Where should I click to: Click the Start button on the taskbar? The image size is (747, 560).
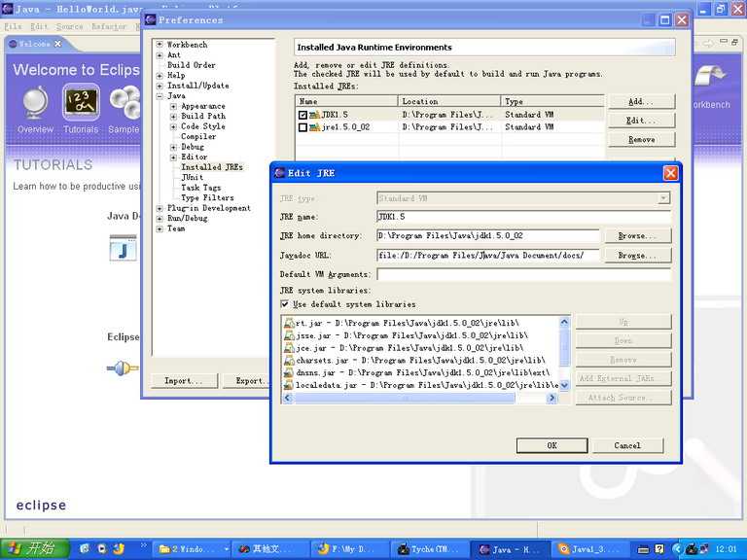(x=34, y=548)
